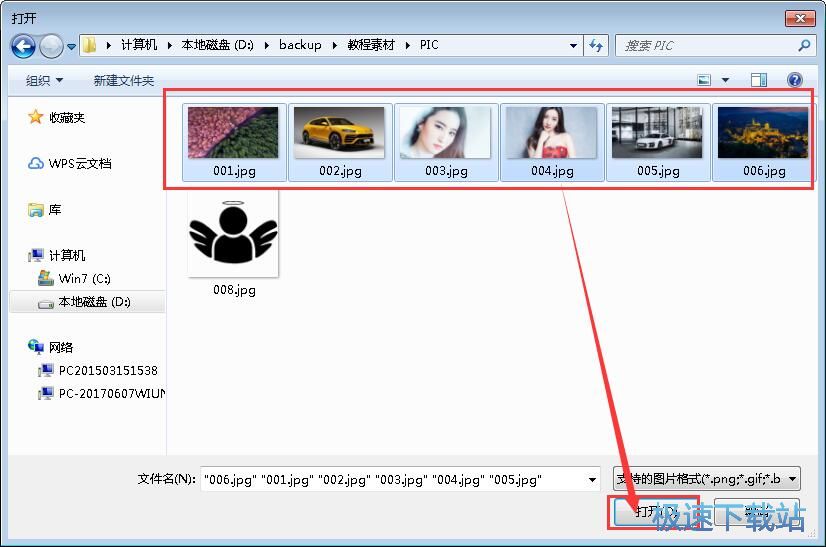Select 本地磁盘 (D:) in the breadcrumb
The image size is (826, 547).
(217, 45)
